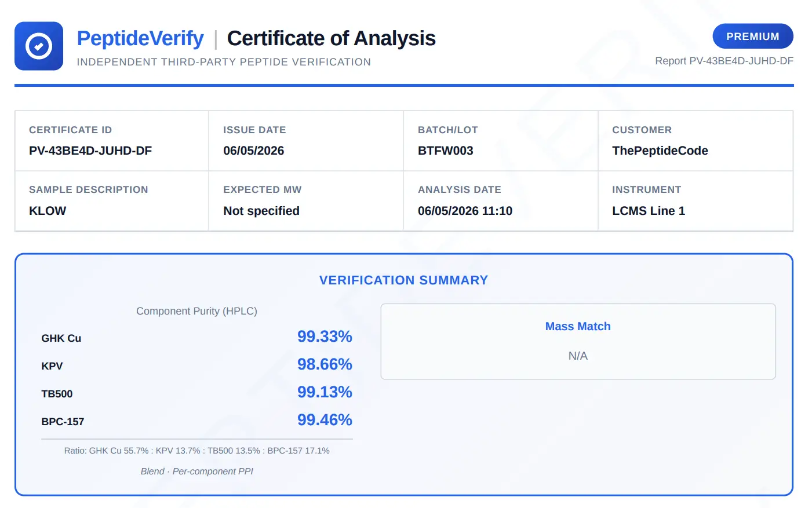This screenshot has width=812, height=508.
Task: Click the analysis date 06/05/2026 11:10
Action: click(x=465, y=211)
